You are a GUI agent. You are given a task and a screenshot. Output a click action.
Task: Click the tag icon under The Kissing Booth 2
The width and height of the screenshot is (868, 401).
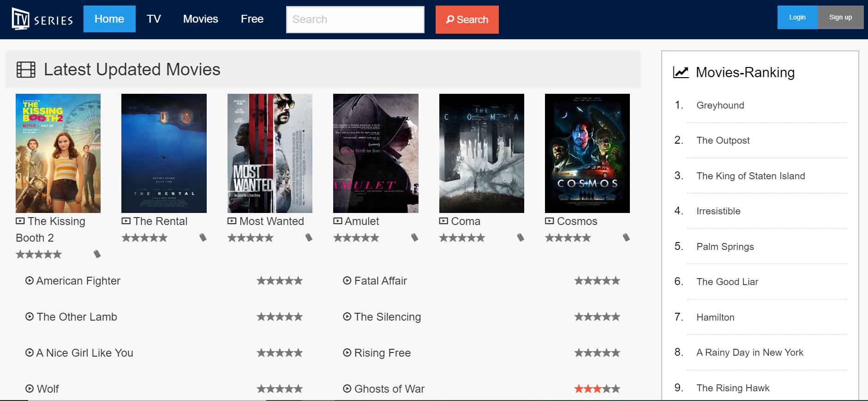pos(97,254)
